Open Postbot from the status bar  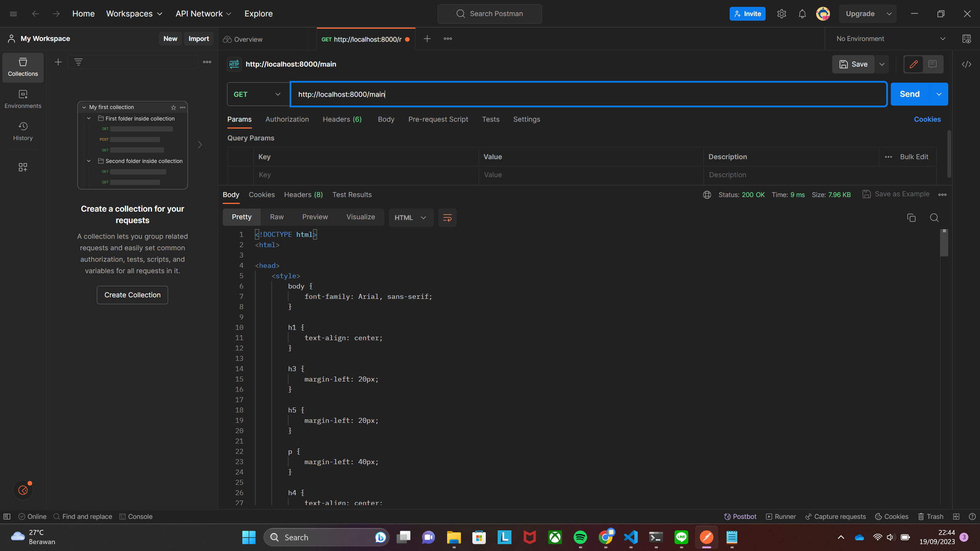click(x=740, y=516)
